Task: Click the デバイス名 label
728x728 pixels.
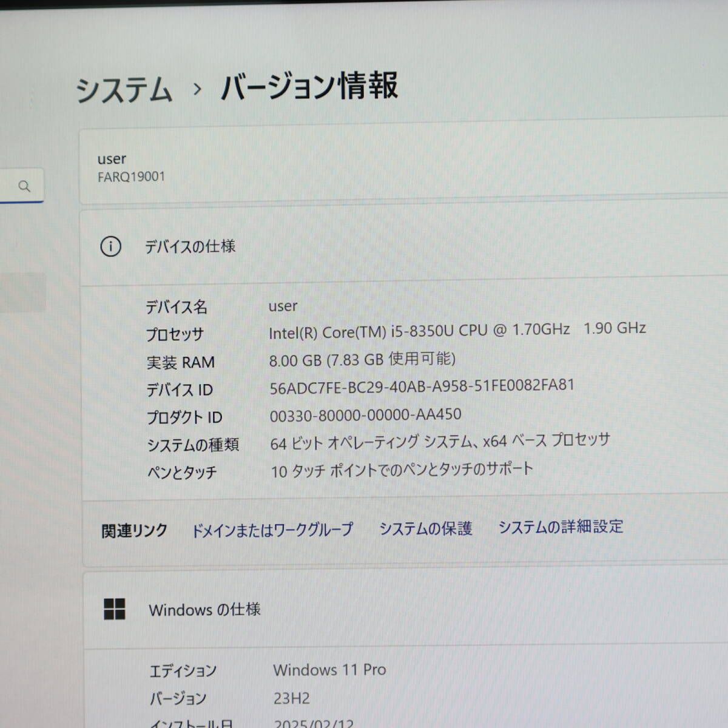Action: pyautogui.click(x=177, y=307)
